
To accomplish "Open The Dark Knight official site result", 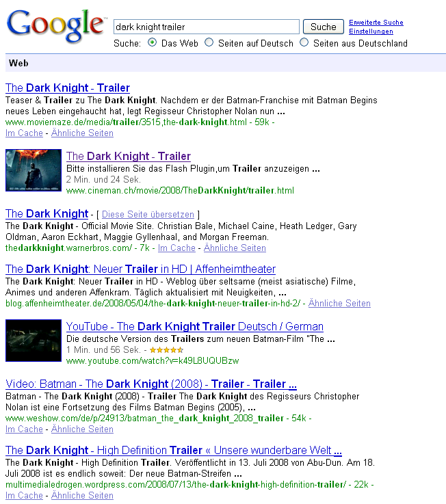I will (47, 214).
